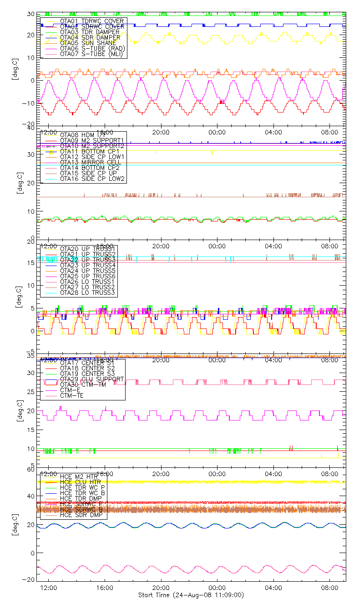Select the OTA06 S-TUBE (RAD) legend label
Image resolution: width=364 pixels, height=615 pixels.
click(x=93, y=48)
